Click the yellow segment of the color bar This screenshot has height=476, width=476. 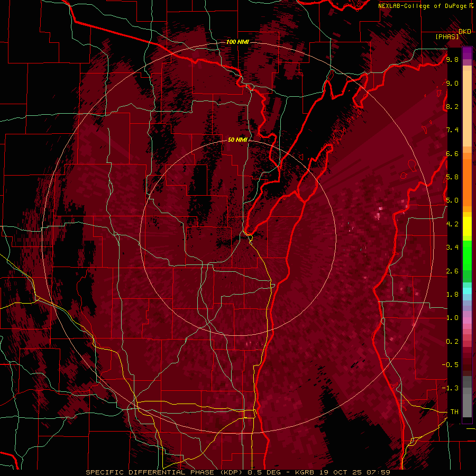(x=467, y=226)
